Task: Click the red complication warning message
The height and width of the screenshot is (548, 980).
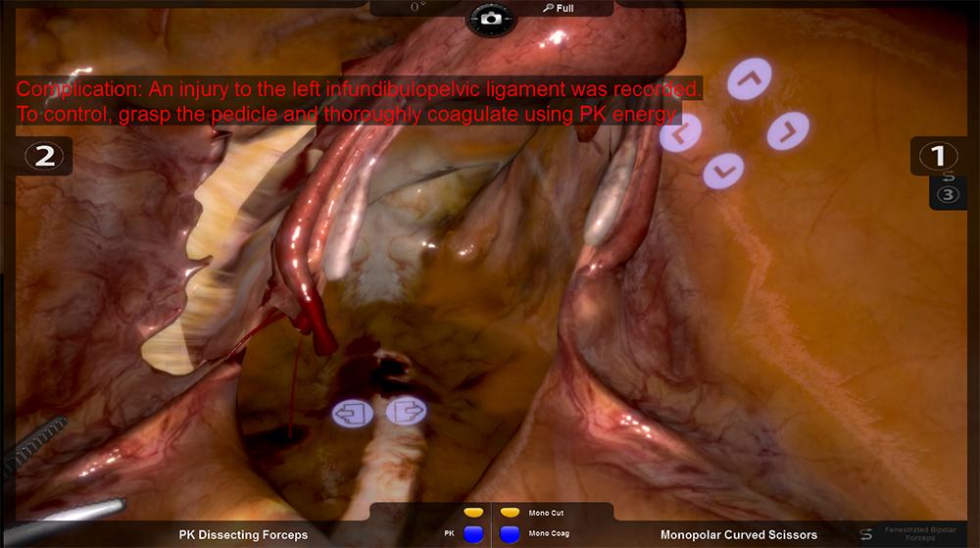Action: pyautogui.click(x=359, y=102)
